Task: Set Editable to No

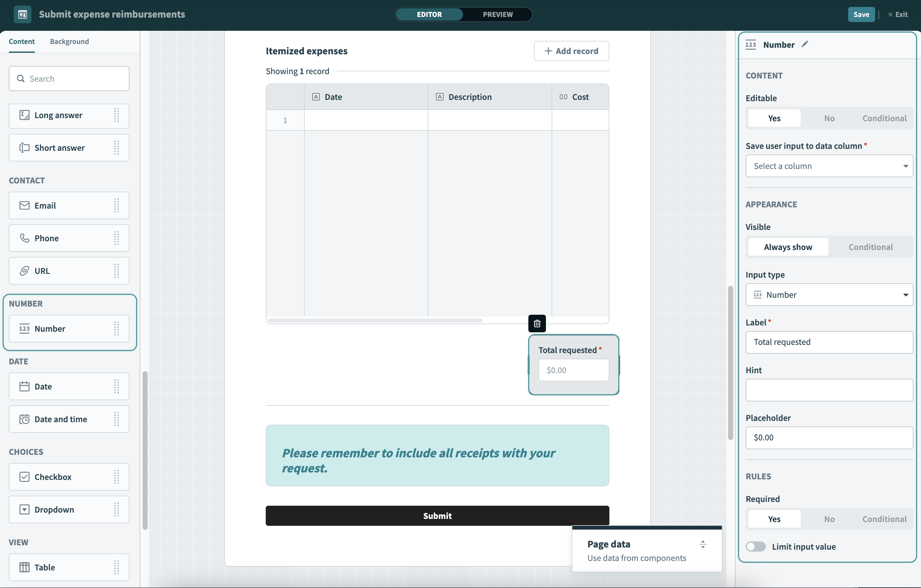Action: (x=829, y=118)
